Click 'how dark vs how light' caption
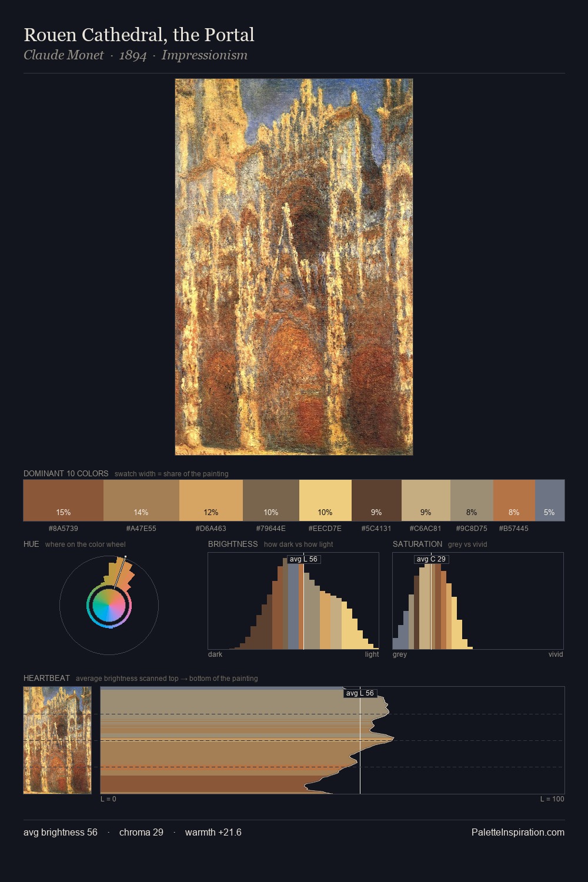The image size is (588, 882). coord(298,544)
